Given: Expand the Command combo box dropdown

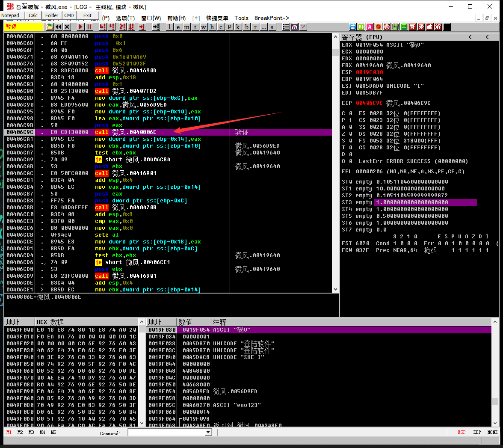Looking at the screenshot, I should coord(208,432).
